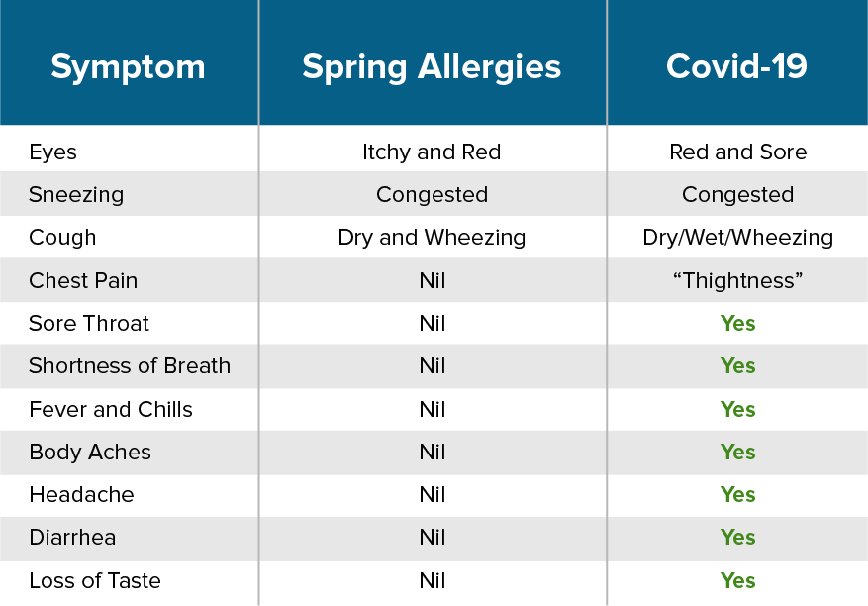Viewport: 868px width, 606px height.
Task: Click the Body Aches row label
Action: click(x=90, y=453)
